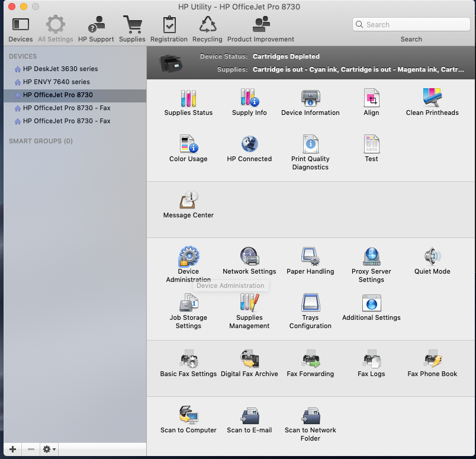Open the gear action dropdown menu

coord(49,450)
